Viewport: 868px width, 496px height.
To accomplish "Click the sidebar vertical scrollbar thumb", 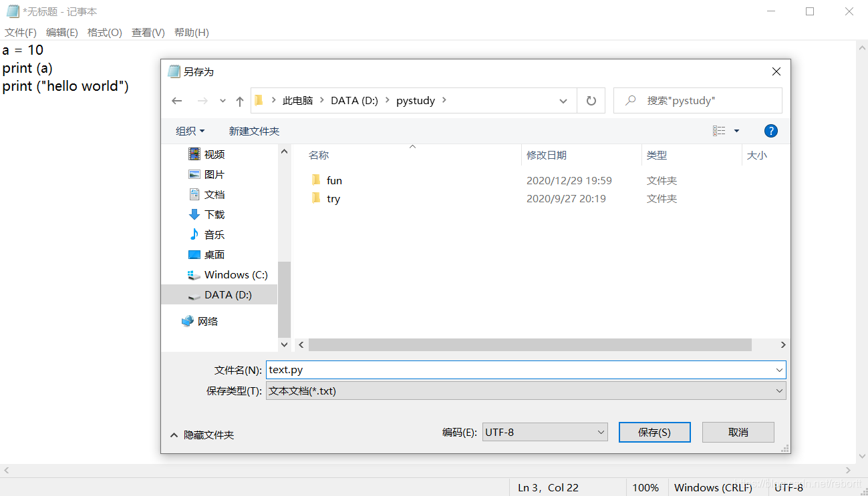I will point(285,299).
